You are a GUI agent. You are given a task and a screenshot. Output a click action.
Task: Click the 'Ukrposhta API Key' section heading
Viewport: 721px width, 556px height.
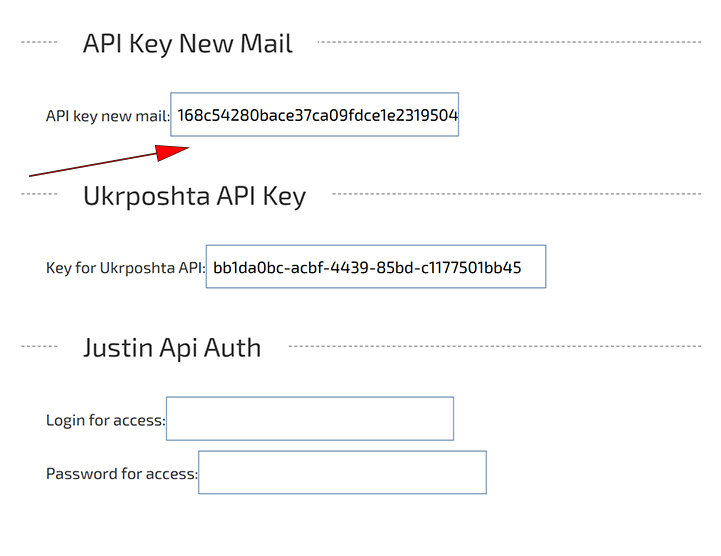(194, 196)
